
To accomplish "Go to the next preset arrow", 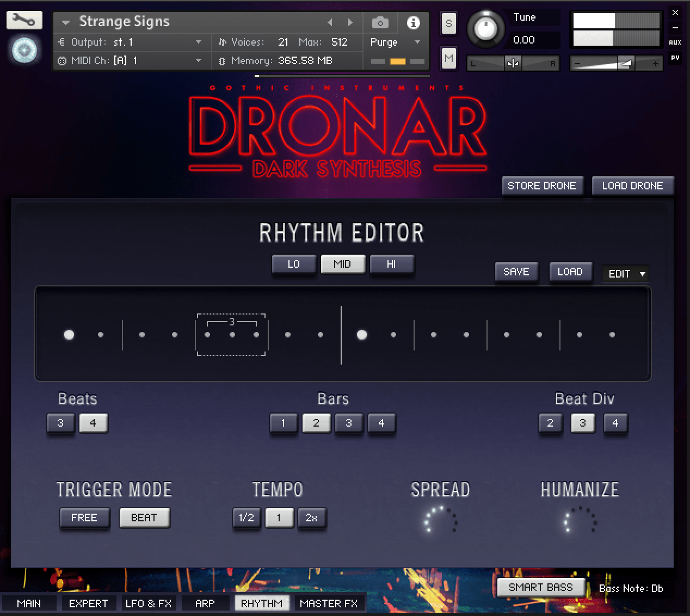I will point(350,22).
